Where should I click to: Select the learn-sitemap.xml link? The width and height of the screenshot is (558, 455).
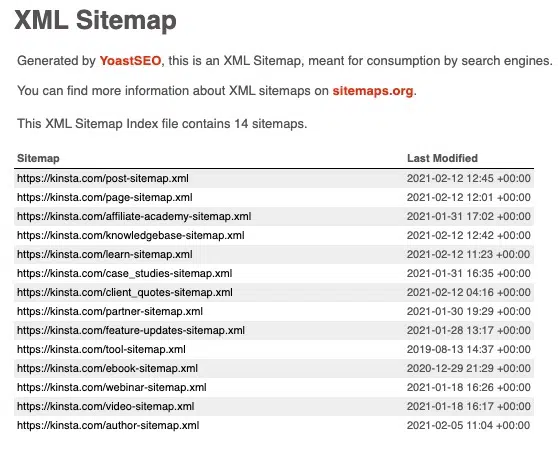[105, 254]
